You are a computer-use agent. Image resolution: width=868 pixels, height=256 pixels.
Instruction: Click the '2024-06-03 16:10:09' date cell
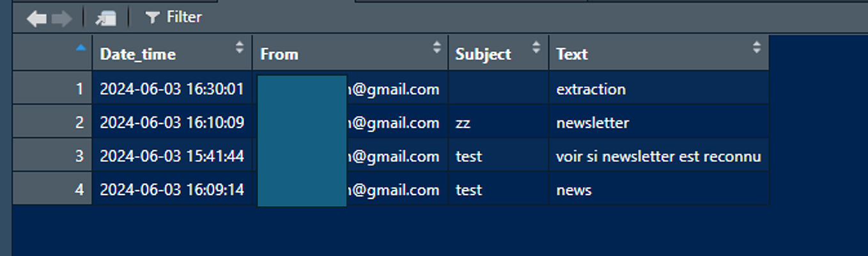tap(173, 122)
